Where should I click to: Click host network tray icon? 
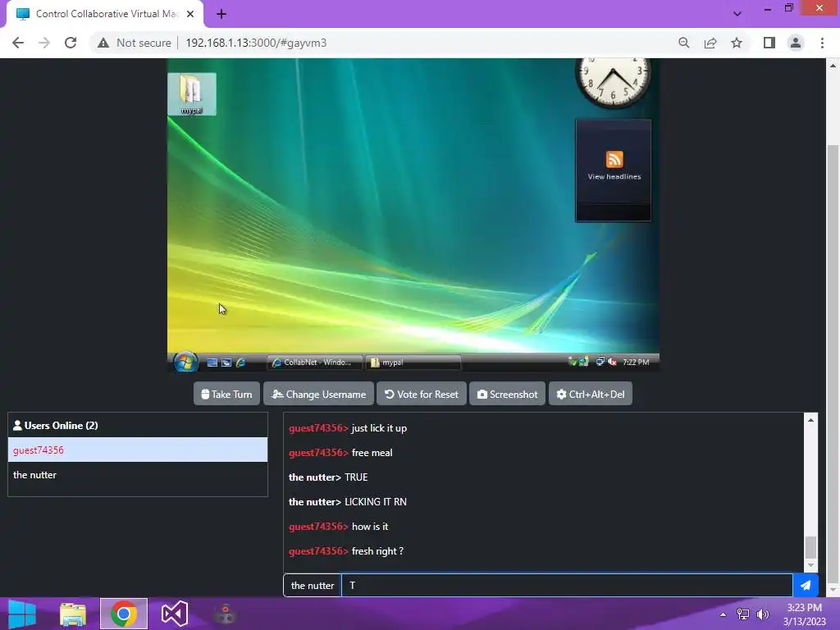tap(743, 614)
